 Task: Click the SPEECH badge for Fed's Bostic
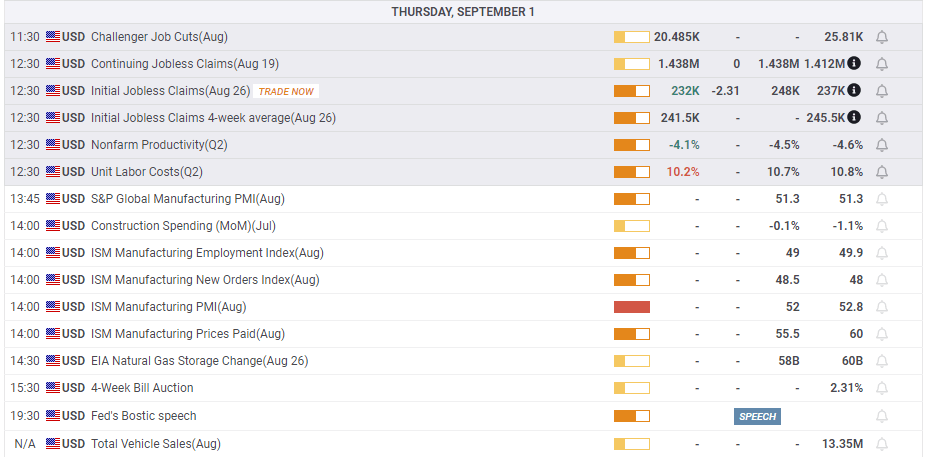(x=757, y=416)
